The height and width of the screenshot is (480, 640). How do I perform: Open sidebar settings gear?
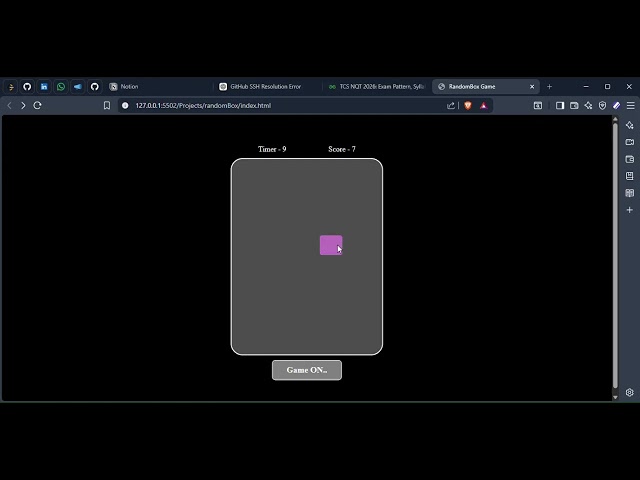click(x=629, y=392)
